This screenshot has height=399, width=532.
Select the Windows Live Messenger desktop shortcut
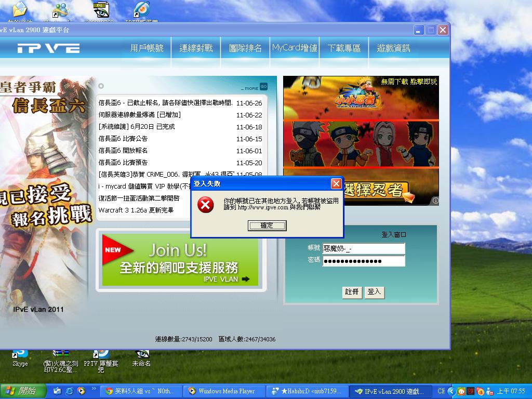61,11
